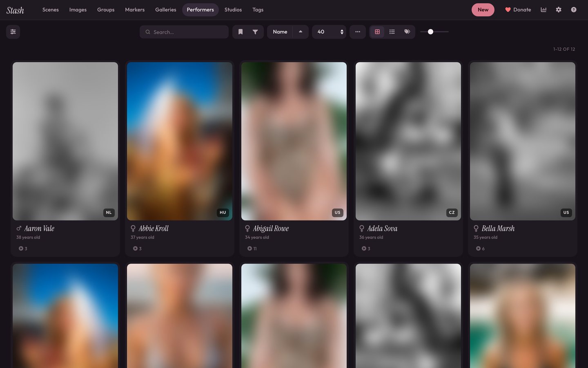Click the New button

point(483,10)
